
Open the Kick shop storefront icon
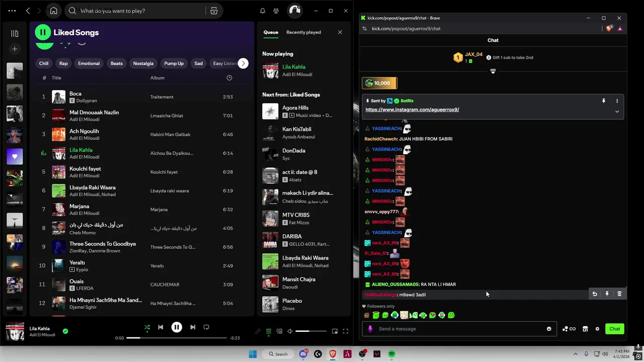tap(585, 329)
